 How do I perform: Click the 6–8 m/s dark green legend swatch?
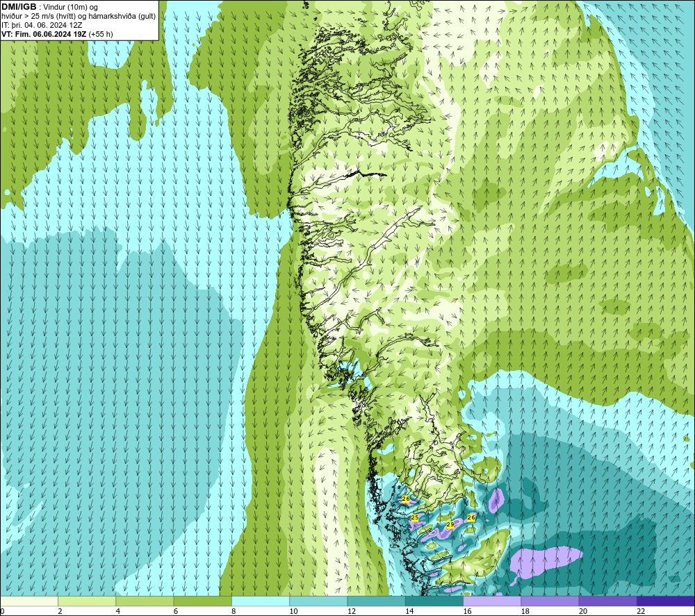pyautogui.click(x=202, y=601)
